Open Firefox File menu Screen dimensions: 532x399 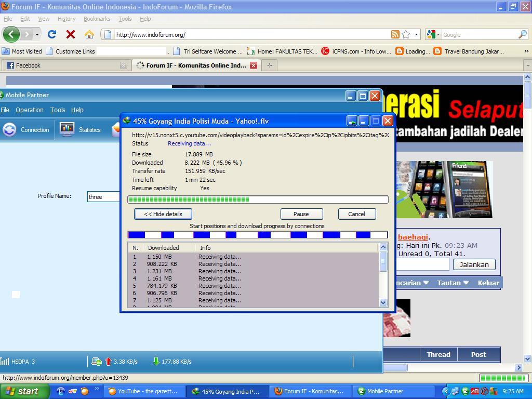click(7, 19)
